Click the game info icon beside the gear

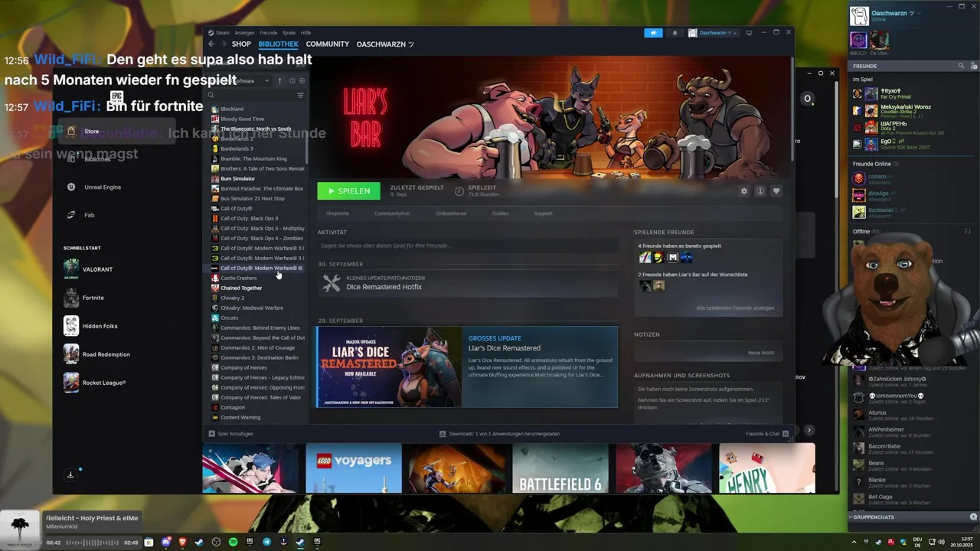point(759,191)
